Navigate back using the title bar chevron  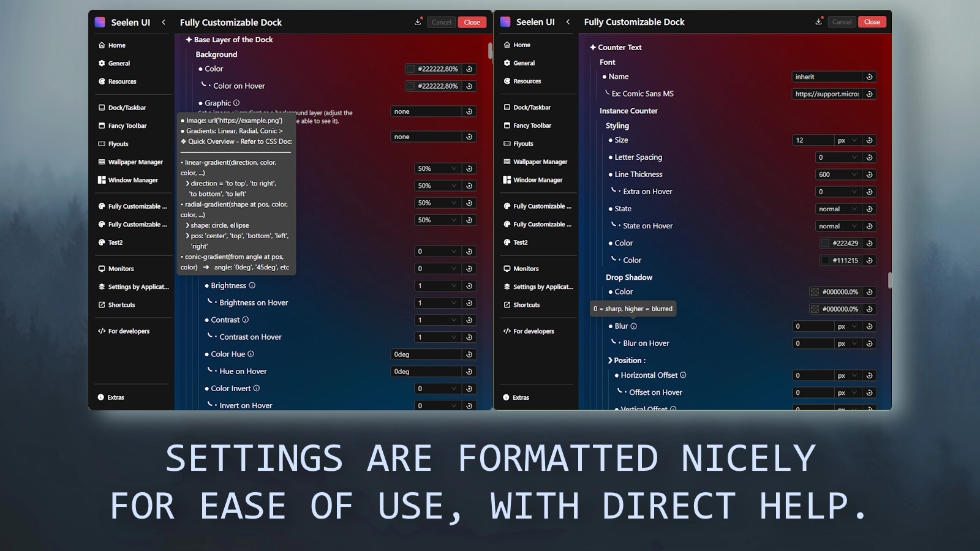[164, 21]
